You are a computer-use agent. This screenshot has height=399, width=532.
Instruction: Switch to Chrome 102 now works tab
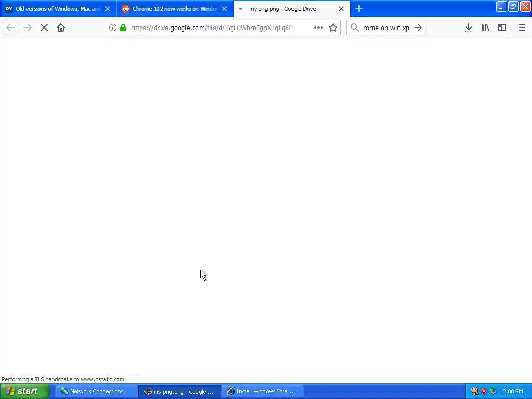[175, 9]
